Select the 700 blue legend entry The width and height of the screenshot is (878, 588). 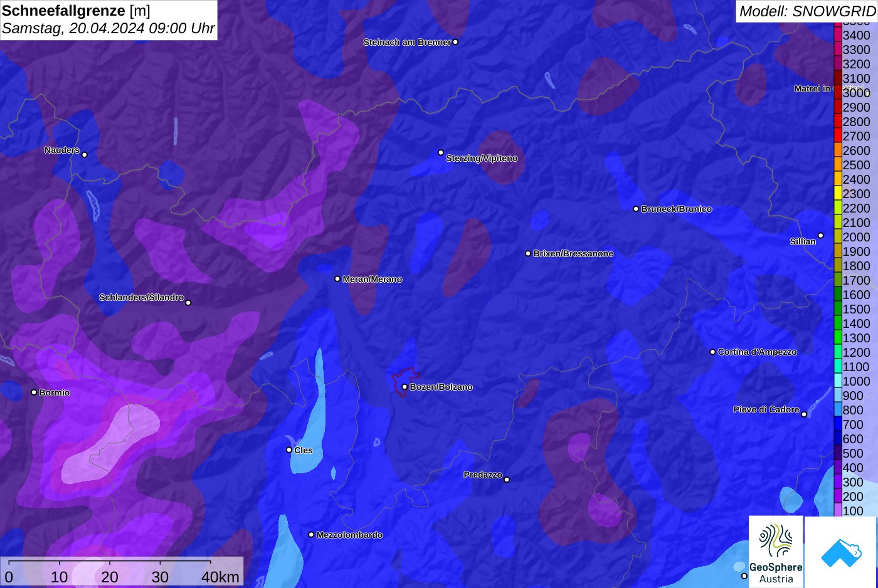pos(838,424)
